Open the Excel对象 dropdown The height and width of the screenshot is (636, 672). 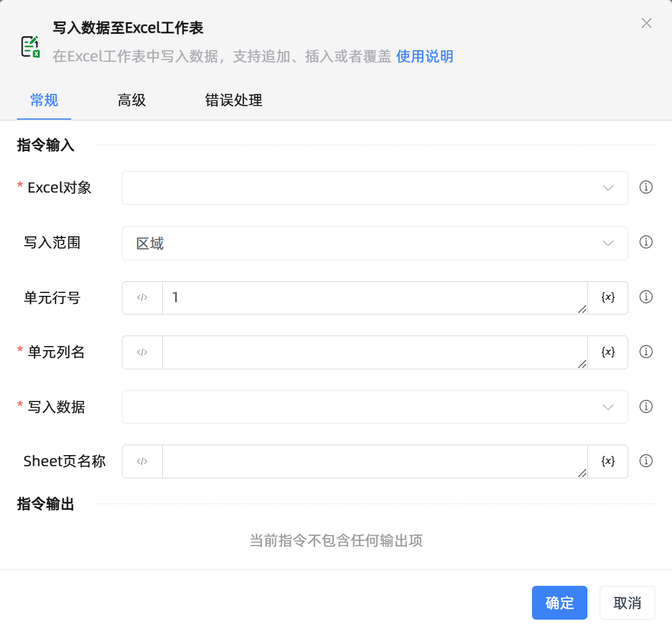[375, 187]
